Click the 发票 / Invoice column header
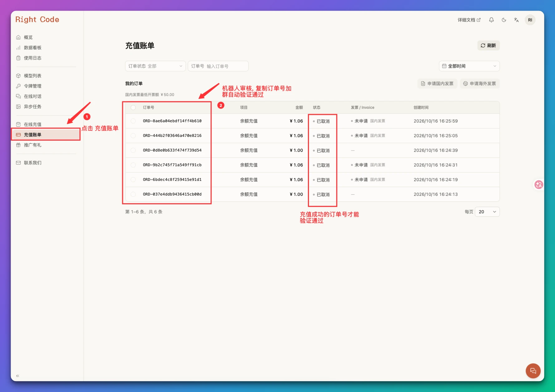Screen dimensions: 555x392 point(363,108)
